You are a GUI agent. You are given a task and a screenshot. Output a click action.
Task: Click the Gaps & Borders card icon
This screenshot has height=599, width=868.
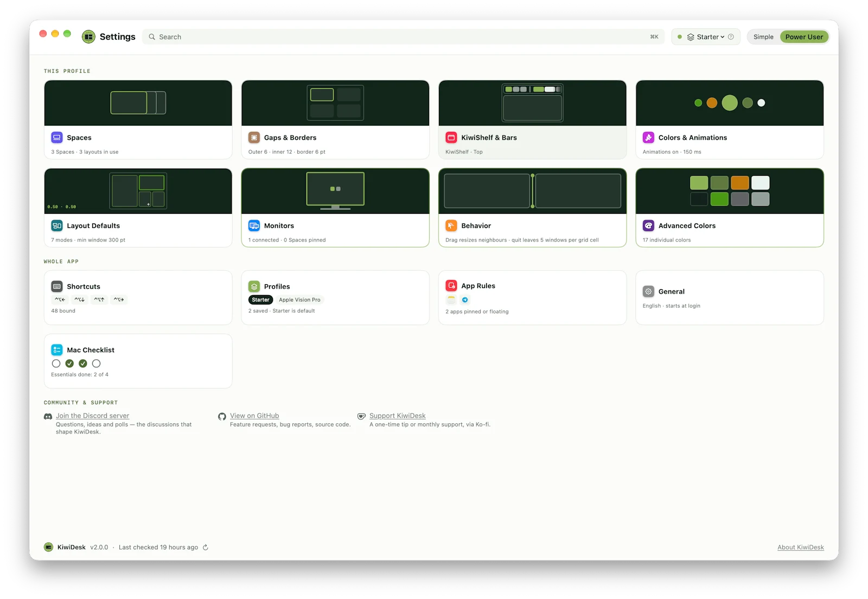[x=254, y=137]
